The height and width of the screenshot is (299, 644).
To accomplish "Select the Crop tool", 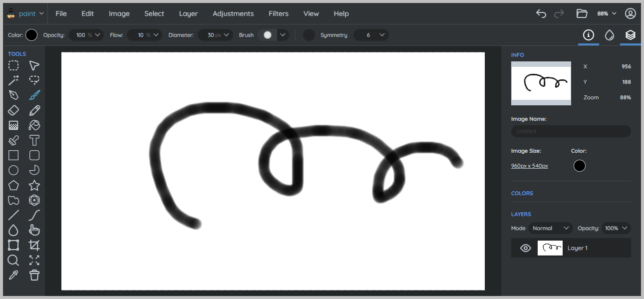I will (x=34, y=245).
